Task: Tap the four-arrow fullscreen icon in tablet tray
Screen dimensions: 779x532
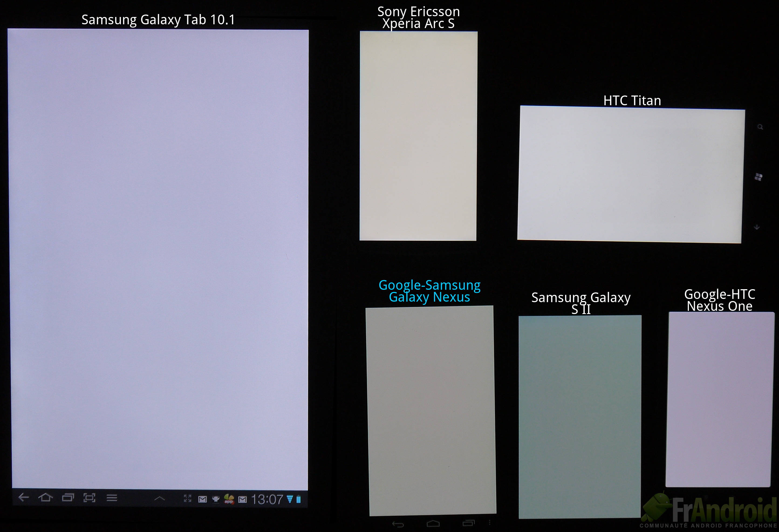Action: pyautogui.click(x=188, y=499)
